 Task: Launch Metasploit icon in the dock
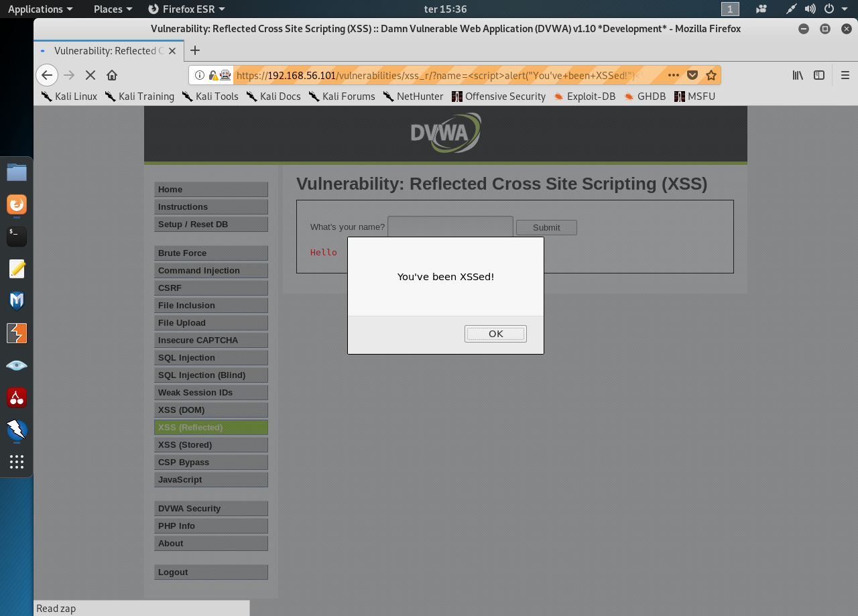(x=17, y=301)
